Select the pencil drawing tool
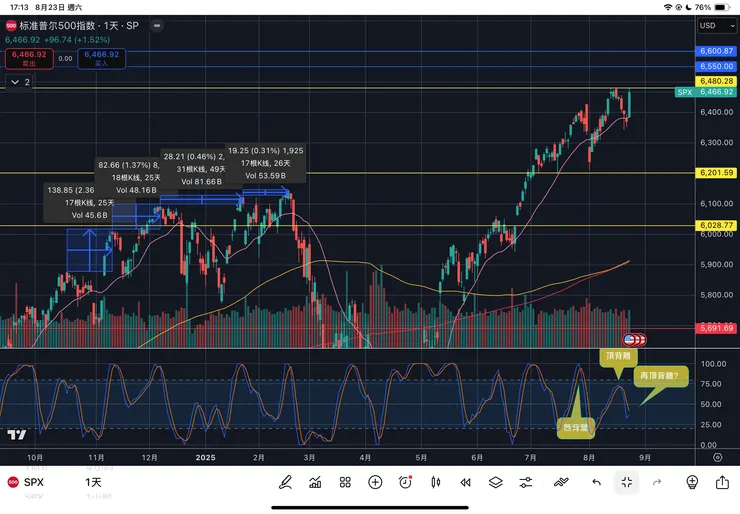Viewport: 740px width, 514px height. click(285, 482)
